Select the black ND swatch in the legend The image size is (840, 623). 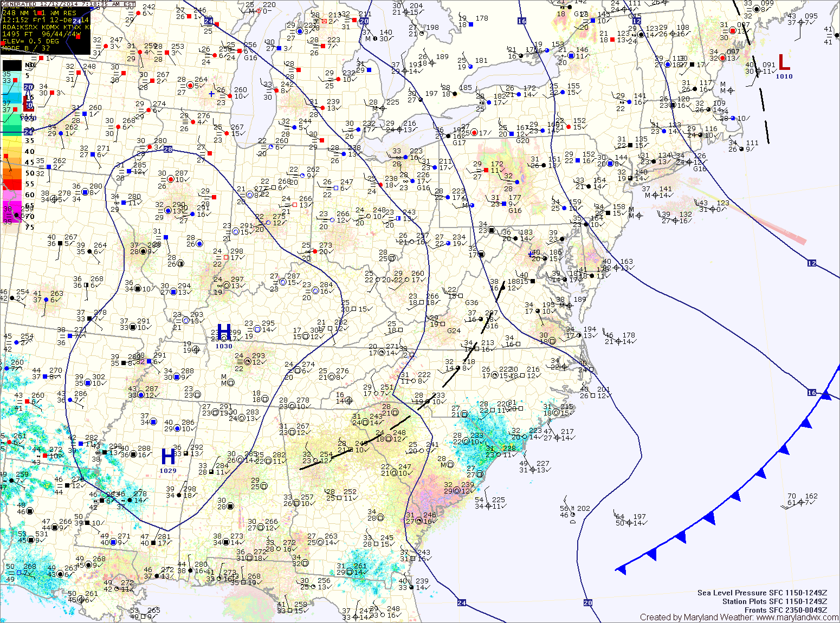[x=12, y=66]
